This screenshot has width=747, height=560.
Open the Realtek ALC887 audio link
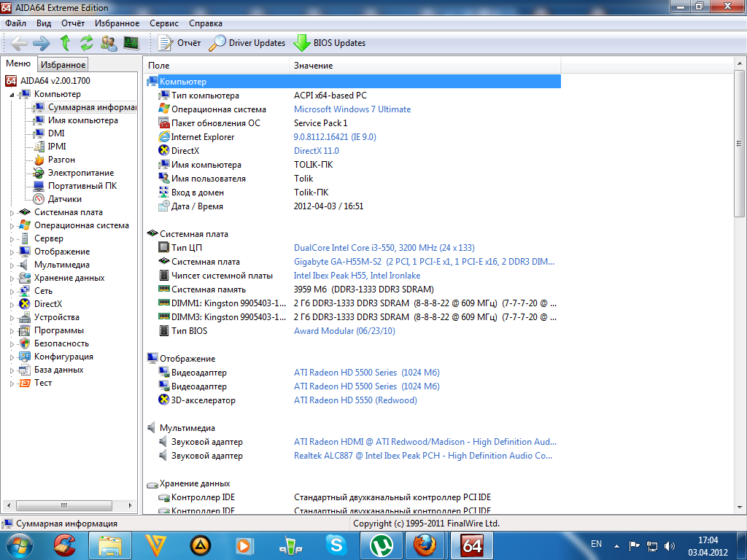(x=423, y=455)
